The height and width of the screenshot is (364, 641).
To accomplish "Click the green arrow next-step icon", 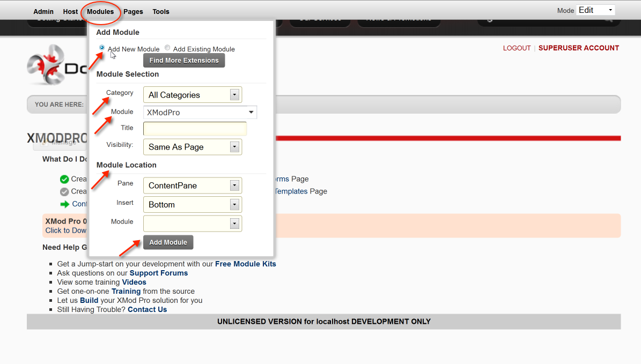I will tap(64, 204).
